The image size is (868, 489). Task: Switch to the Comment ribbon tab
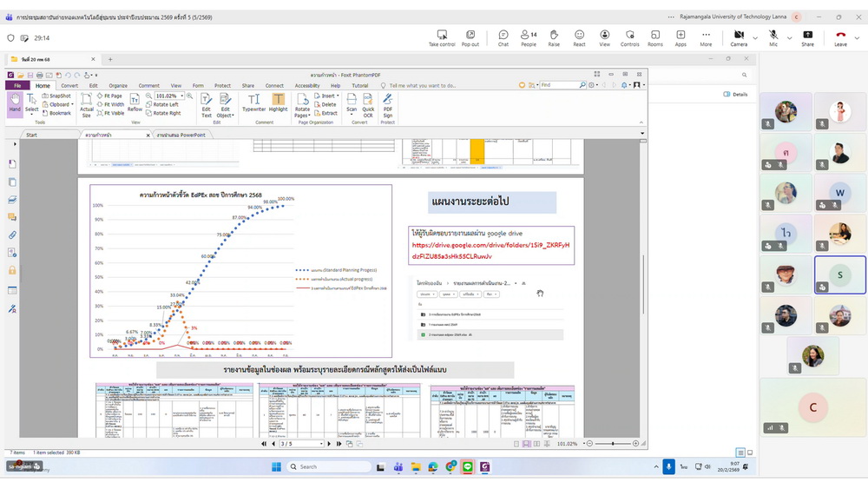tap(148, 86)
